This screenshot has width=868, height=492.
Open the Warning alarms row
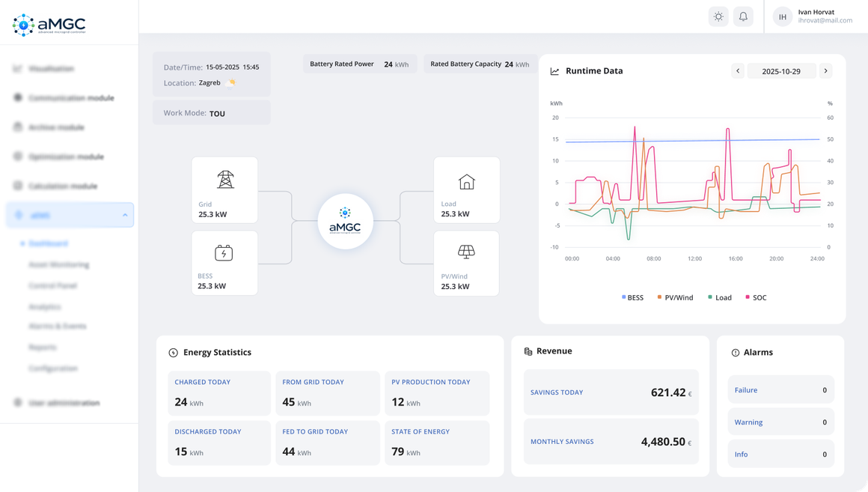780,422
